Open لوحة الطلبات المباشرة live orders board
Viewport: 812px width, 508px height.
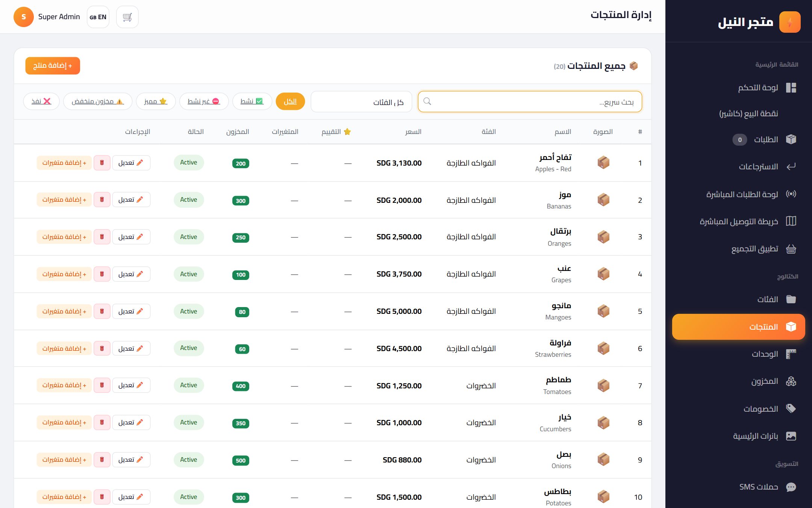pyautogui.click(x=738, y=194)
